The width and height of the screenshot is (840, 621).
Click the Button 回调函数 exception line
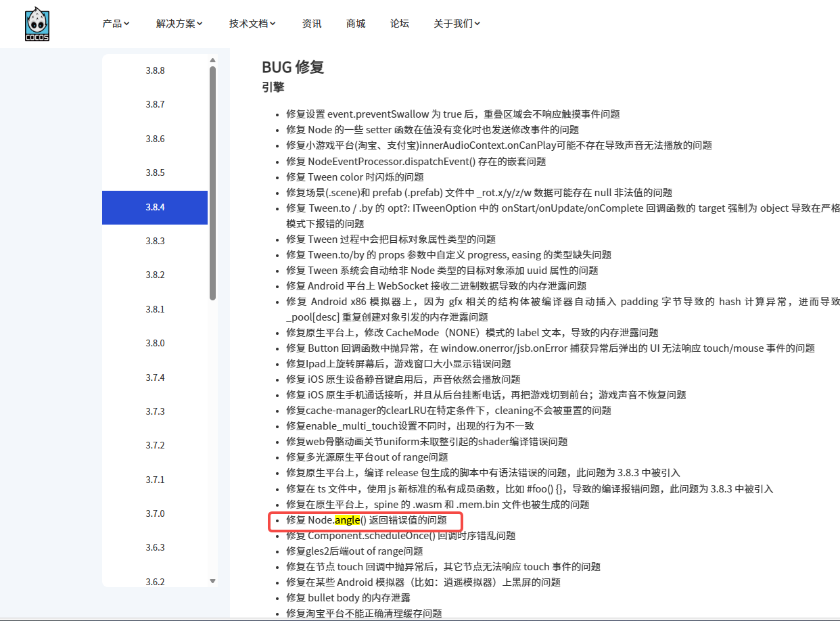551,348
